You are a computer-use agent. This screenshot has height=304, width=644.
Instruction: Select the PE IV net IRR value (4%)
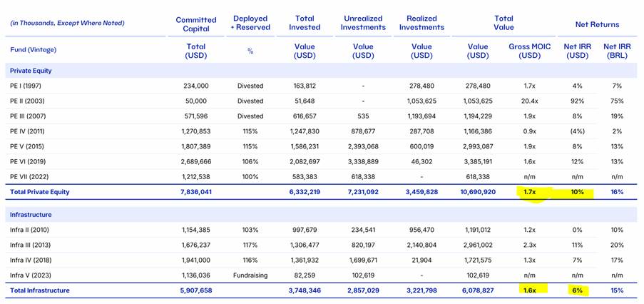point(577,131)
